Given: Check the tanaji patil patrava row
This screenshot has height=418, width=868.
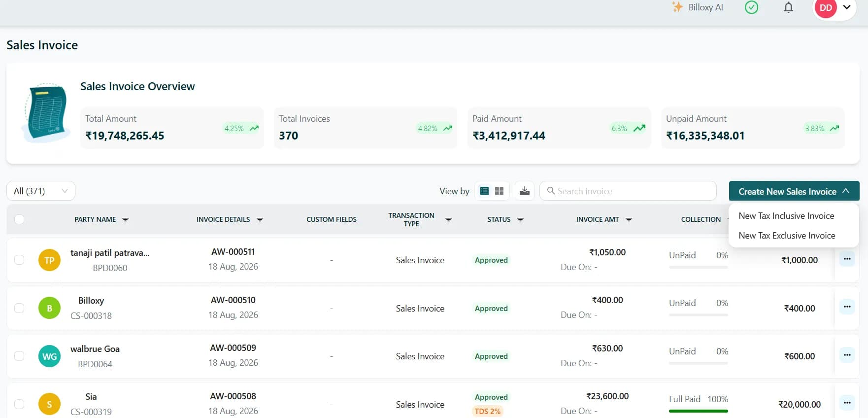Looking at the screenshot, I should pyautogui.click(x=19, y=260).
